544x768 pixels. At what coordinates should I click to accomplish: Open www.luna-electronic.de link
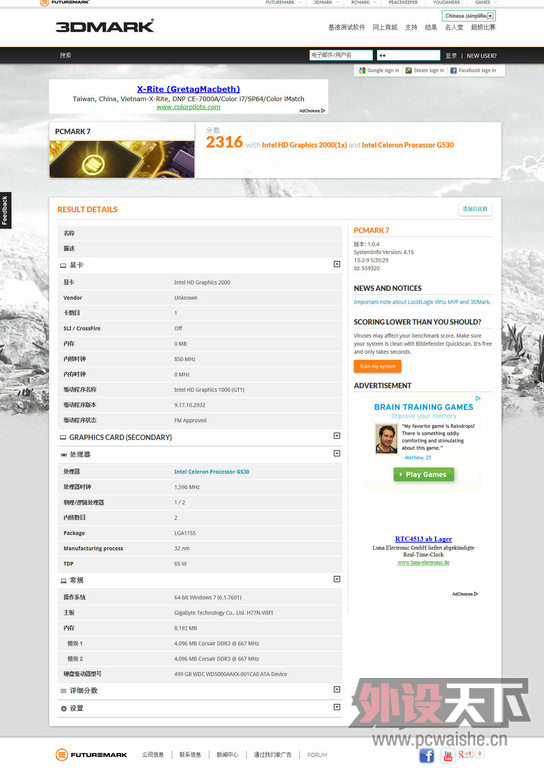[424, 562]
